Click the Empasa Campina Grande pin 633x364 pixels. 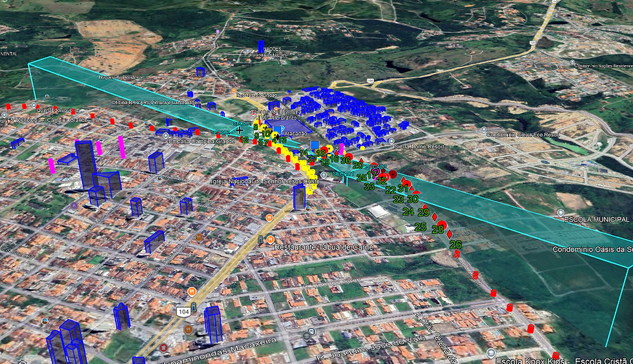coord(165,136)
